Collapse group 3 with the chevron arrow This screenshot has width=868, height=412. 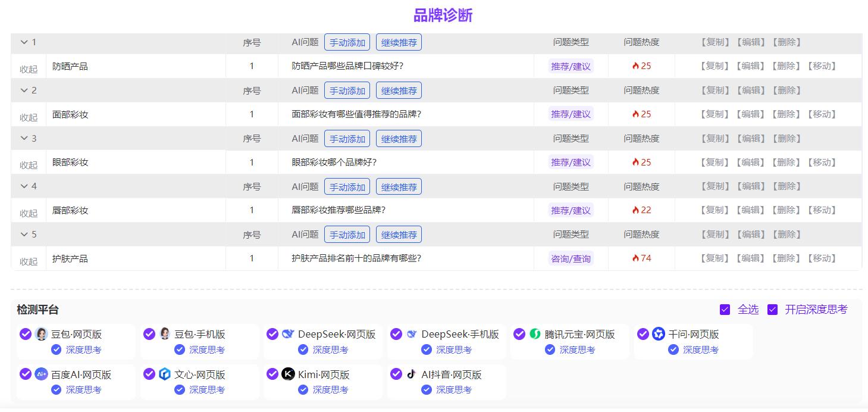[24, 138]
